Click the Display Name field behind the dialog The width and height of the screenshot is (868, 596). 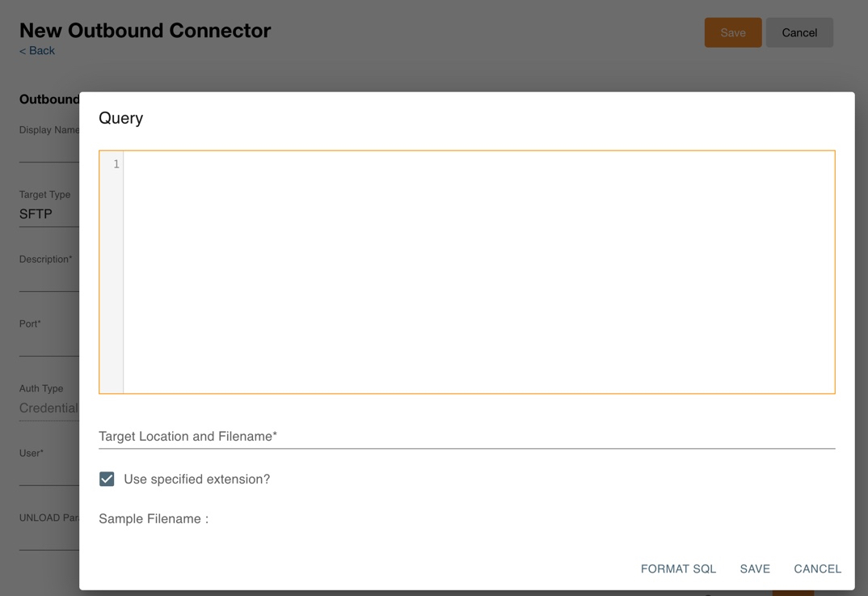(x=48, y=150)
